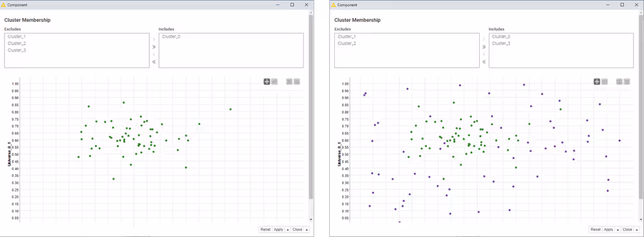Viewport: 644px width, 237px height.
Task: Minimize the right Component window
Action: point(609,5)
